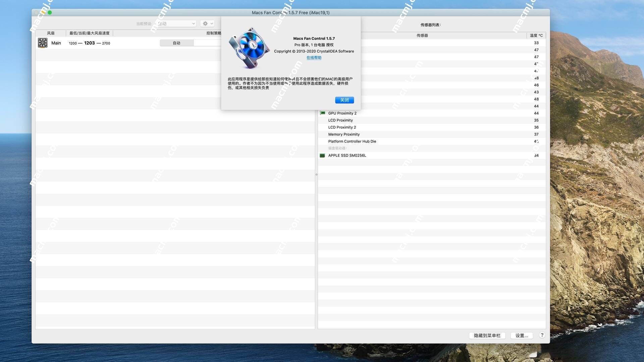
Task: Click the split pane divider handle
Action: (316, 175)
